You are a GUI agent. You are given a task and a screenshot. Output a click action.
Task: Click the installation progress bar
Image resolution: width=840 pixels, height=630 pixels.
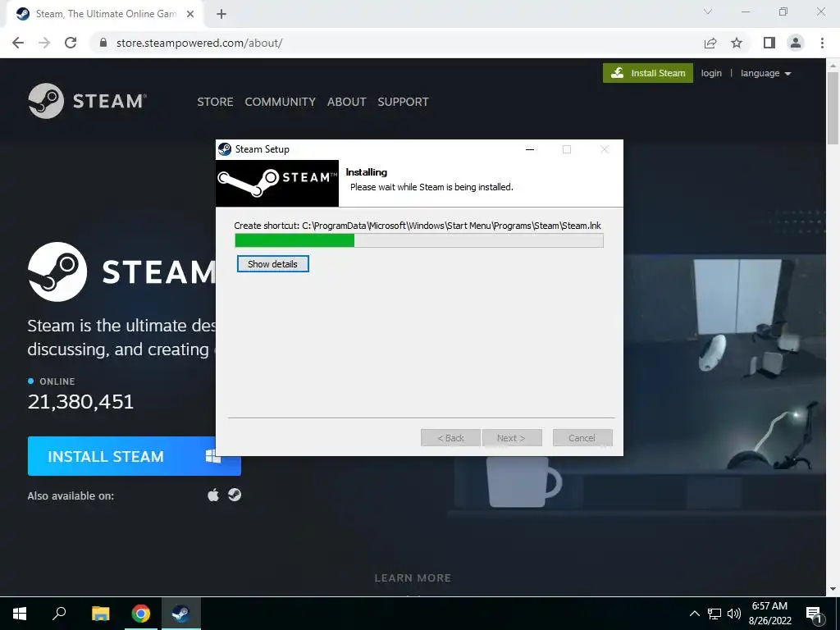[x=419, y=240]
